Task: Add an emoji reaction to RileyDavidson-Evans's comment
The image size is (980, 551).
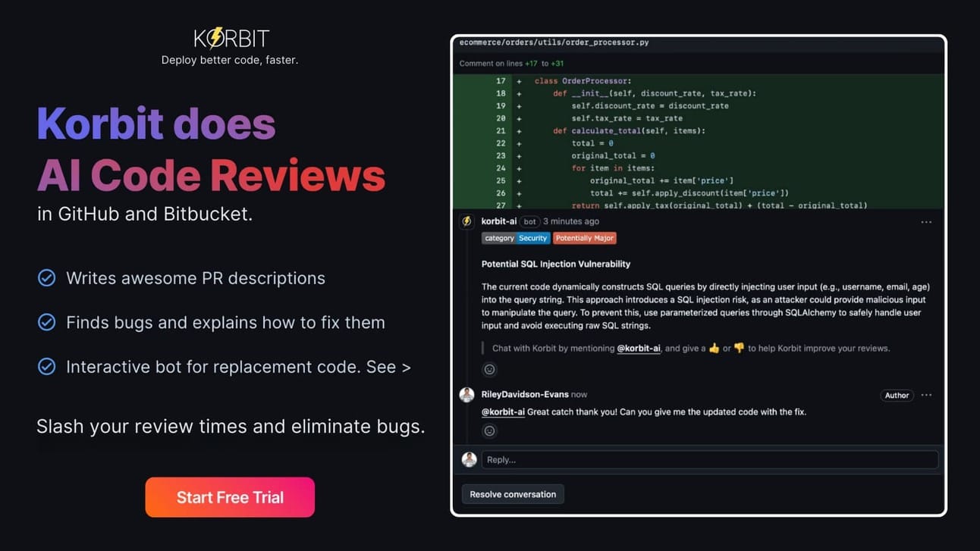Action: coord(490,431)
